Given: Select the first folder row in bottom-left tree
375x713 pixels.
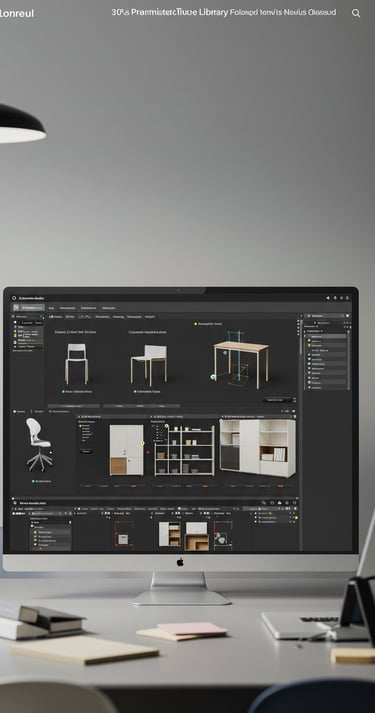Looking at the screenshot, I should tap(50, 532).
